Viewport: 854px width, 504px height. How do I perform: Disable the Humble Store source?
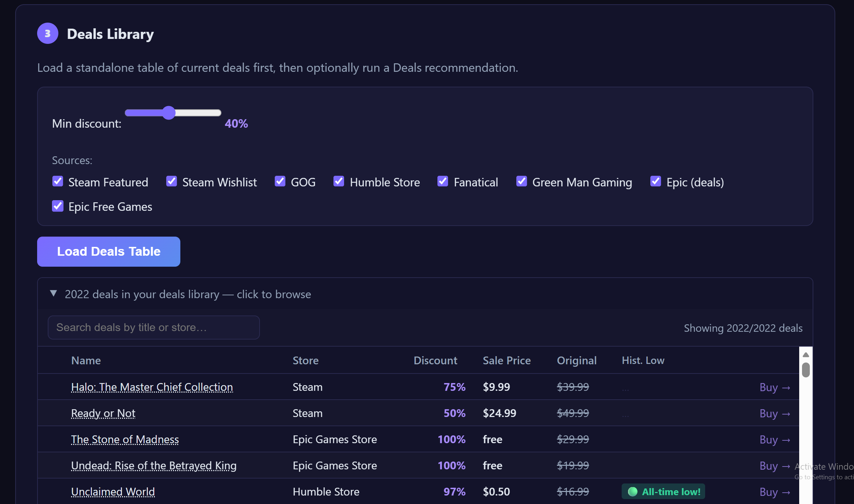click(x=339, y=181)
